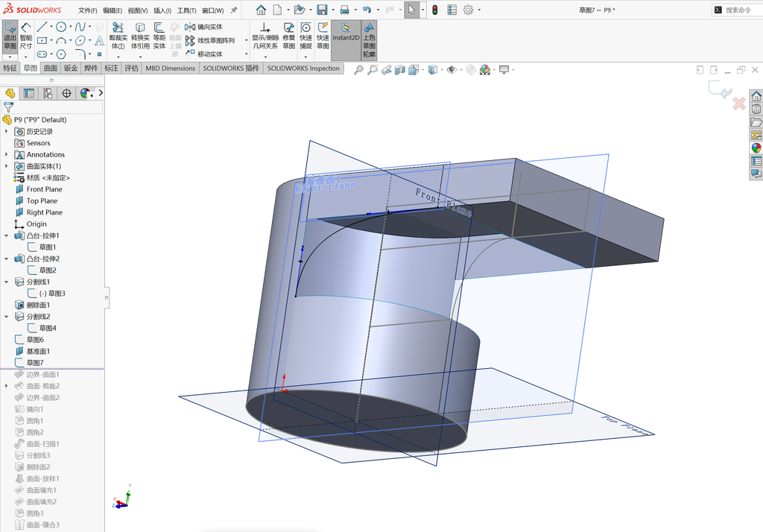Screen dimensions: 763x532
Task: Select the Line sketch tool
Action: (42, 27)
